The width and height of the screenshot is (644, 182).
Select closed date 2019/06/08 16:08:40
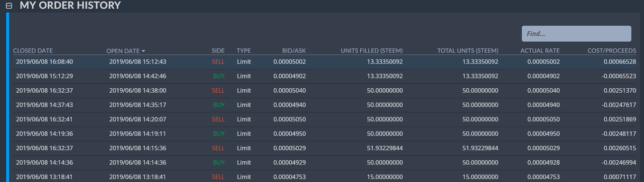click(x=45, y=62)
